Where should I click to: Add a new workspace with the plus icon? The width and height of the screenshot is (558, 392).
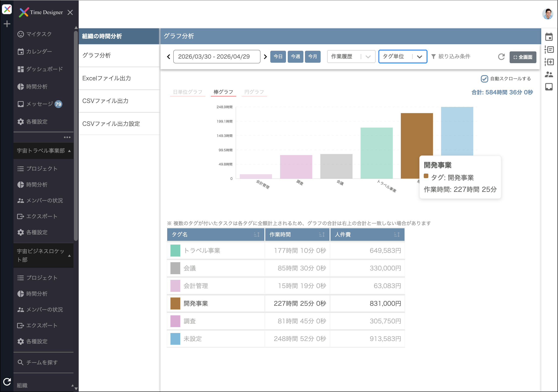(x=7, y=24)
